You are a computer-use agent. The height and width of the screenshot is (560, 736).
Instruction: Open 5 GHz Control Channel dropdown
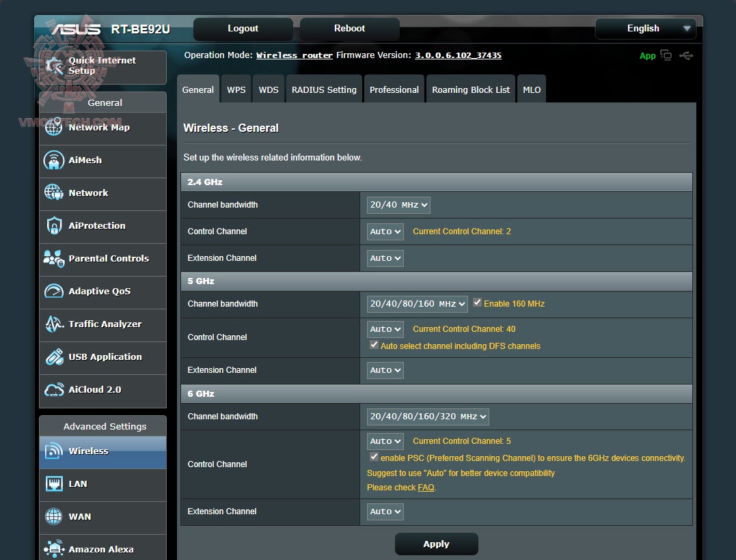pos(385,329)
